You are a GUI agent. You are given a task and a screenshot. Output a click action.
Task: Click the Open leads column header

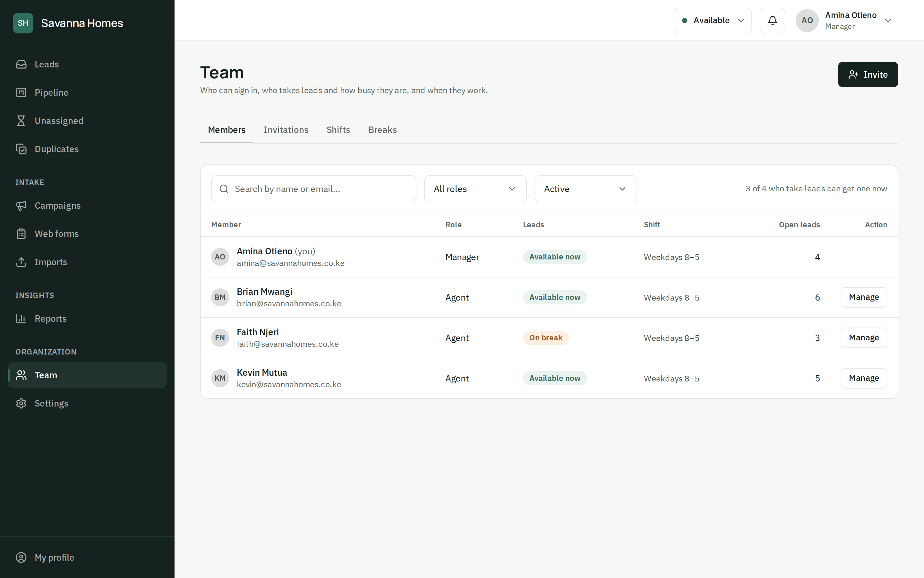(799, 225)
